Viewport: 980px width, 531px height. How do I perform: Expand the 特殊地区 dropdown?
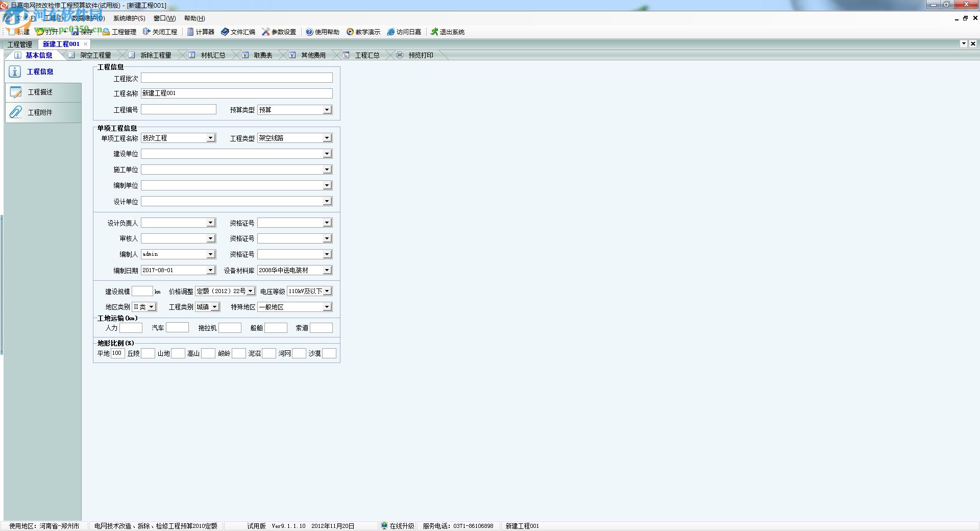pos(327,307)
